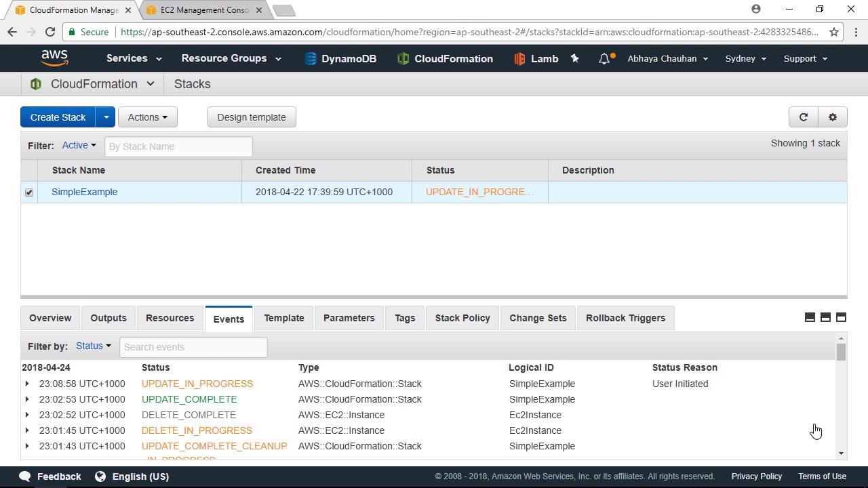Click the Search events field
Image resolution: width=868 pixels, height=488 pixels.
[x=193, y=347]
